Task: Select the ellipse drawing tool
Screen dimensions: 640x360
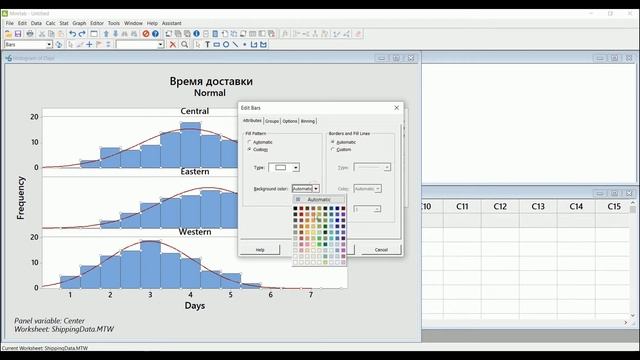Action: pyautogui.click(x=226, y=44)
